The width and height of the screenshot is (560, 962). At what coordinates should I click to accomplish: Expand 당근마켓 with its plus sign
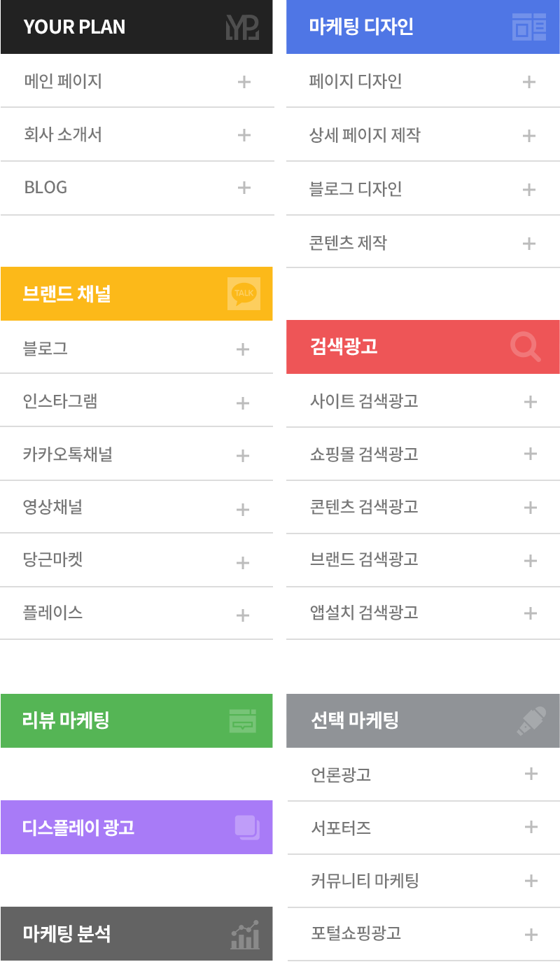point(243,562)
